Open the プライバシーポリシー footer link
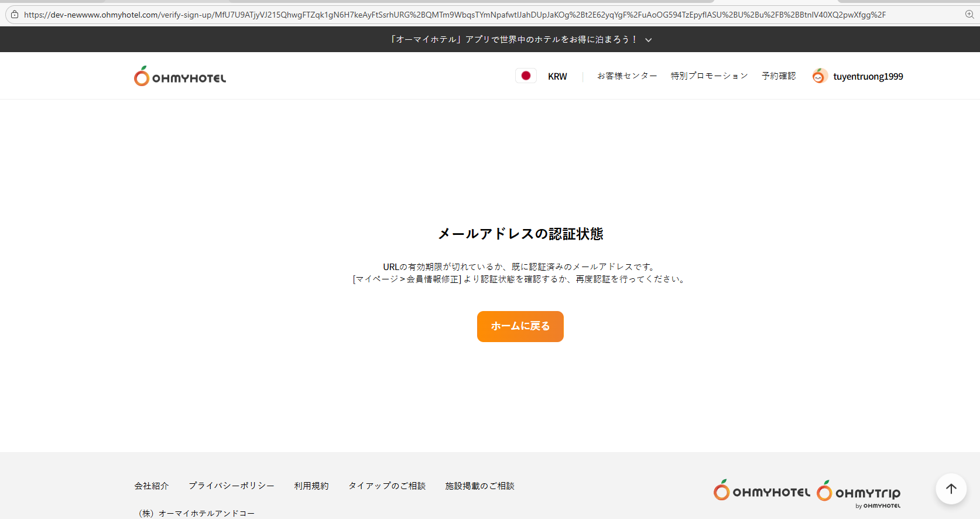 (231, 486)
